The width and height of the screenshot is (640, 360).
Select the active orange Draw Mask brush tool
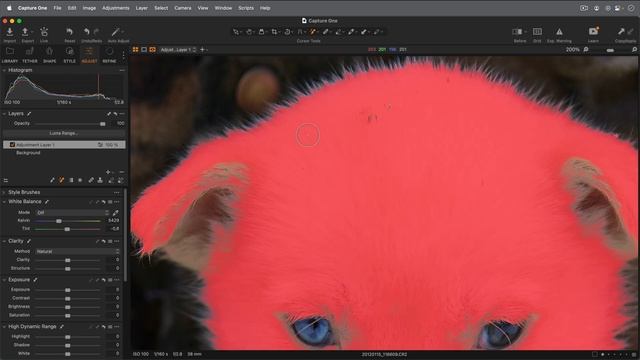313,32
